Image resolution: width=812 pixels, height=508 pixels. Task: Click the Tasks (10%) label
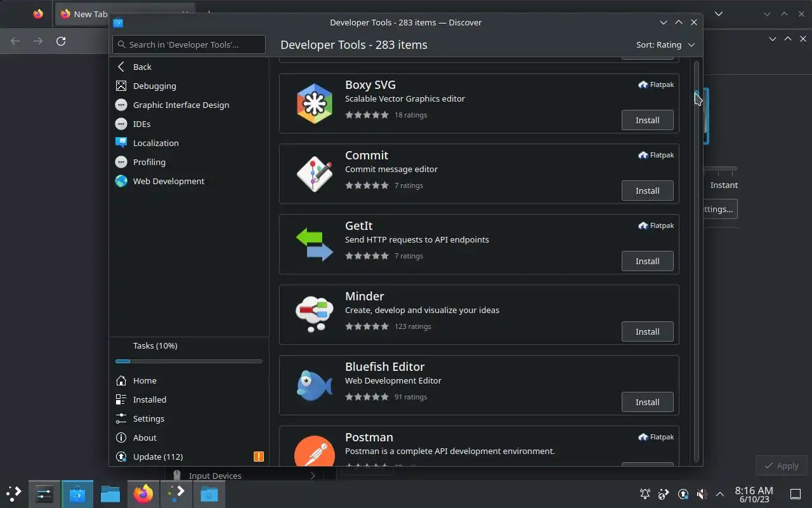155,345
